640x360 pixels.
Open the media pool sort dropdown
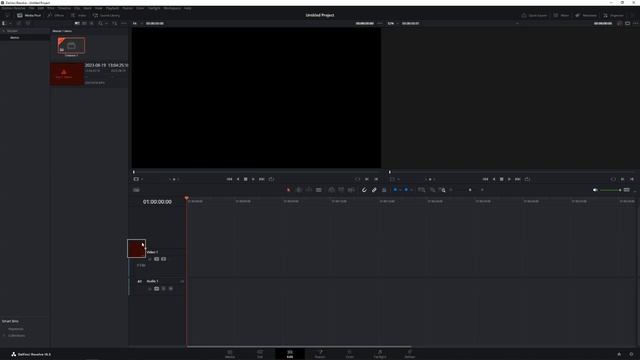pos(115,23)
